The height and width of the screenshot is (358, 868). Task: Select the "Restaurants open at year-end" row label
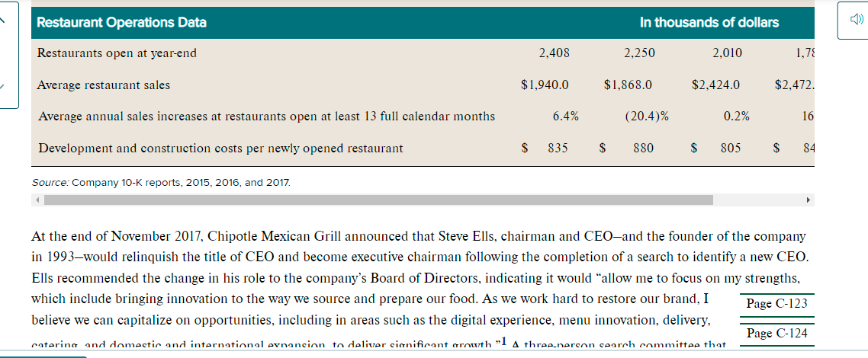click(116, 53)
